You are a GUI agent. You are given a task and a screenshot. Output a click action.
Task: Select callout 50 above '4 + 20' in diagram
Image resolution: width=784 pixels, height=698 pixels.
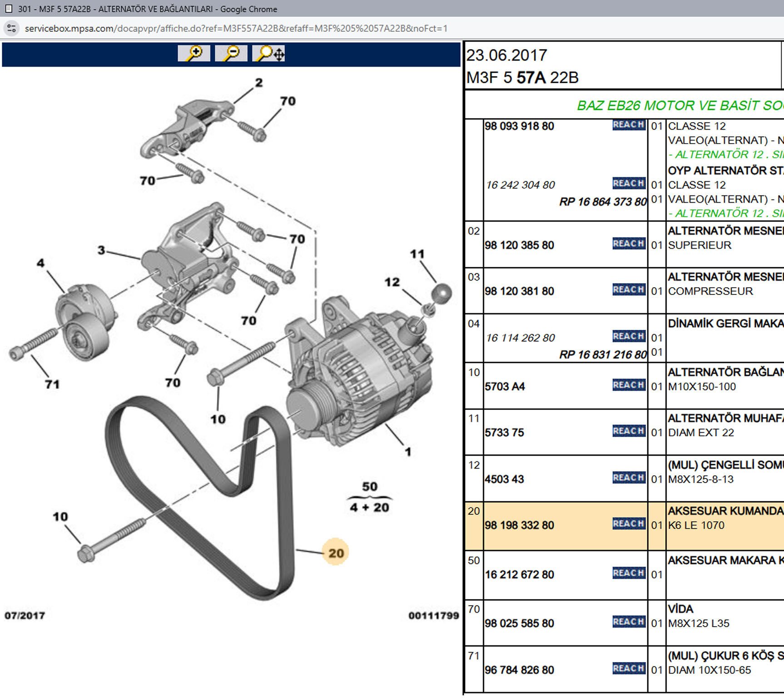point(369,487)
